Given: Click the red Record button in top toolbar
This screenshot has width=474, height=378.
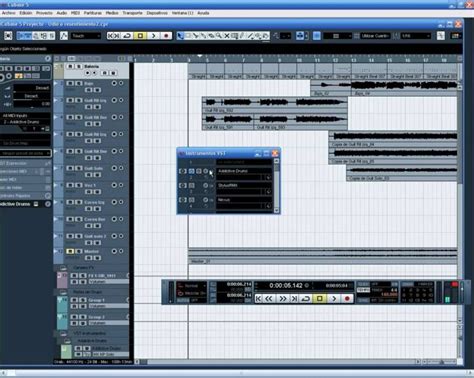Looking at the screenshot, I should (166, 36).
